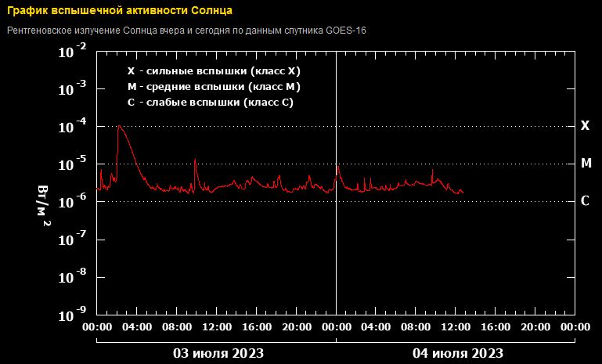Click the 10^-4 y-axis label
The width and height of the screenshot is (602, 364).
click(x=73, y=127)
